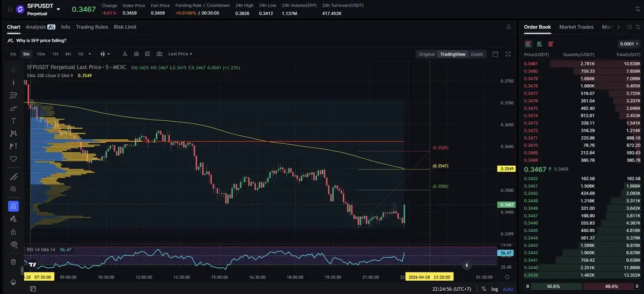Hide all drawings with eye icon
The width and height of the screenshot is (644, 294).
13,245
